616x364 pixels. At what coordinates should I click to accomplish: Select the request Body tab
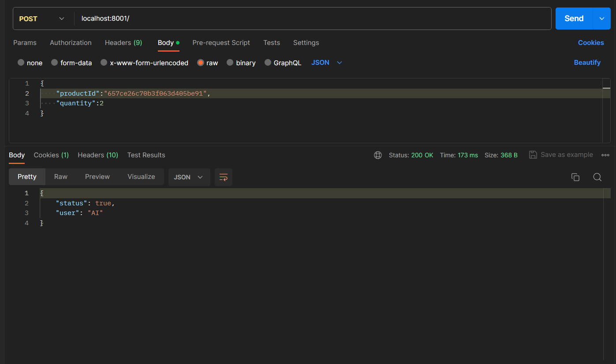pos(168,43)
